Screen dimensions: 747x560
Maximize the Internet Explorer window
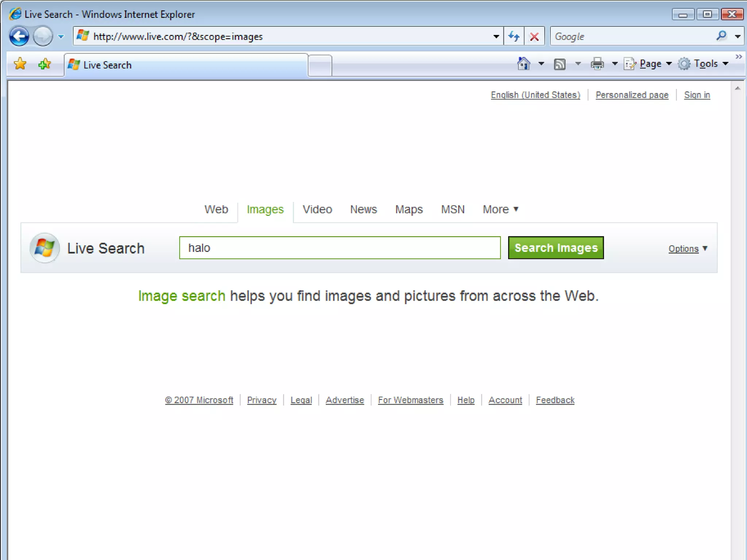(708, 14)
